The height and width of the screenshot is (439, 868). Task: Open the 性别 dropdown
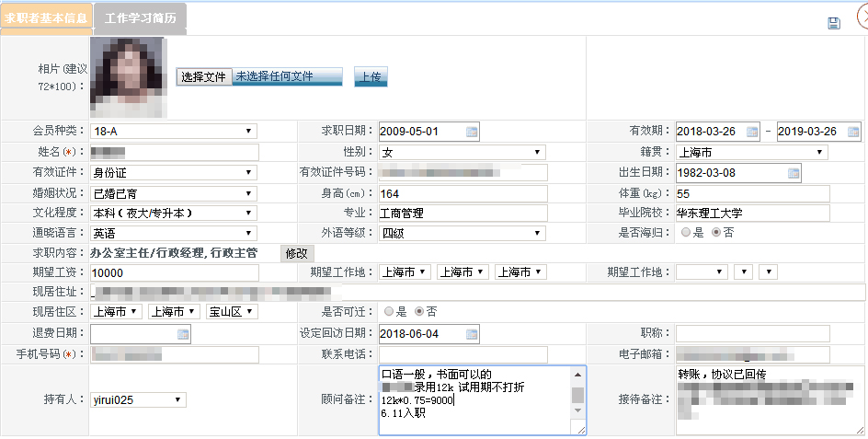point(463,152)
